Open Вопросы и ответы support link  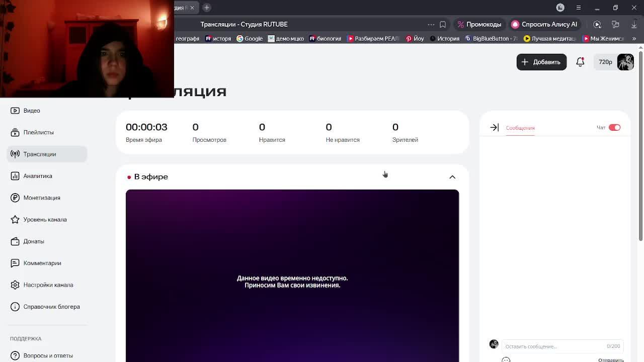[47, 355]
